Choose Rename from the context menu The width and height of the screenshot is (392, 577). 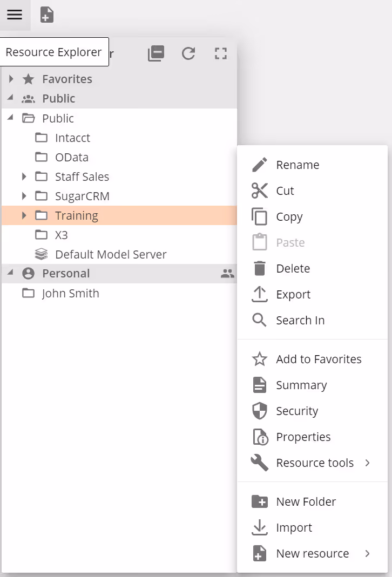point(298,165)
